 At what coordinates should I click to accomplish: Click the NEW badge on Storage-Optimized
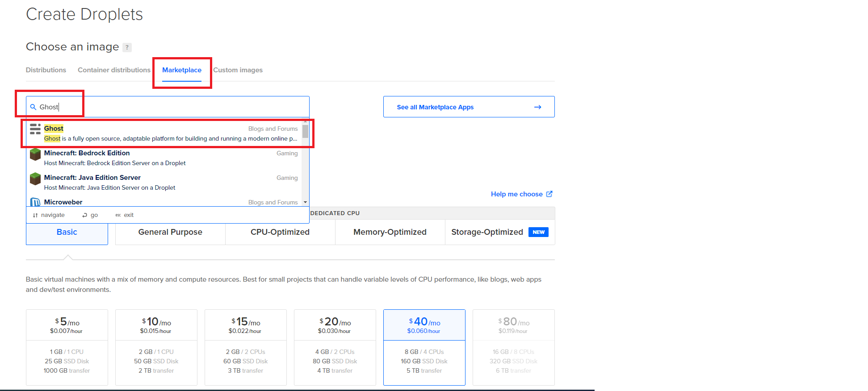[x=538, y=232]
